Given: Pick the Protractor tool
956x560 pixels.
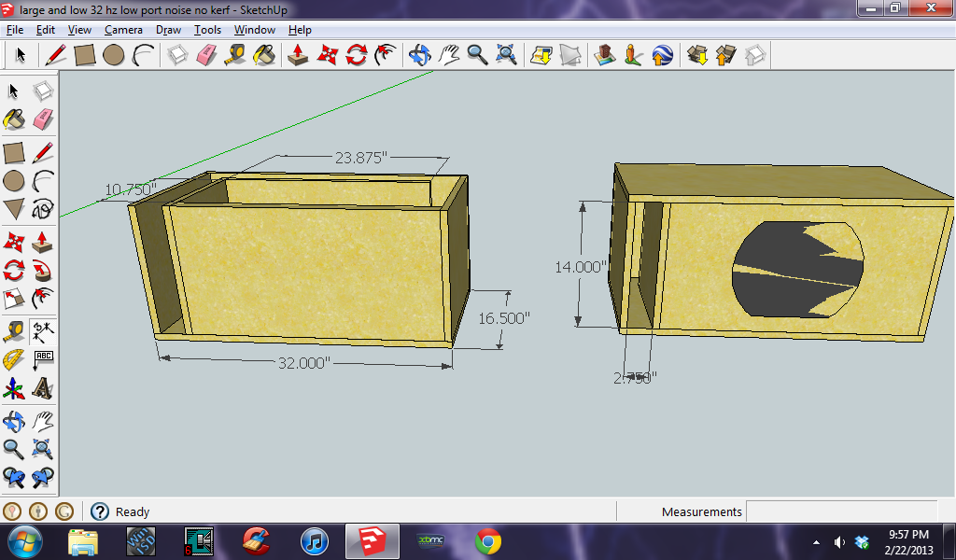Looking at the screenshot, I should click(x=14, y=360).
